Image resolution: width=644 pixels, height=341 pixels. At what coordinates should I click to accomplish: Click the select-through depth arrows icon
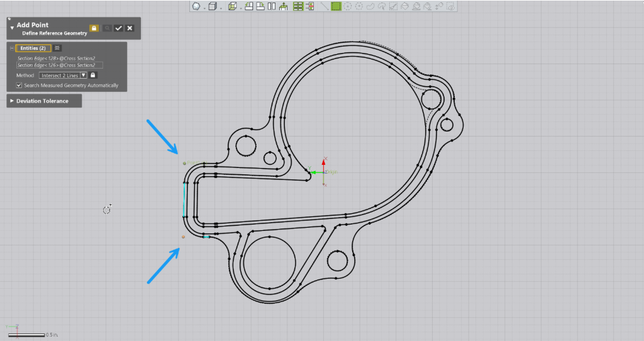439,6
